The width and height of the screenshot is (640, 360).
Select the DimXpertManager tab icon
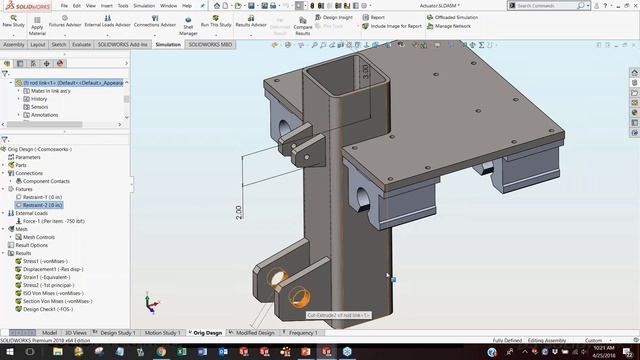pos(47,63)
